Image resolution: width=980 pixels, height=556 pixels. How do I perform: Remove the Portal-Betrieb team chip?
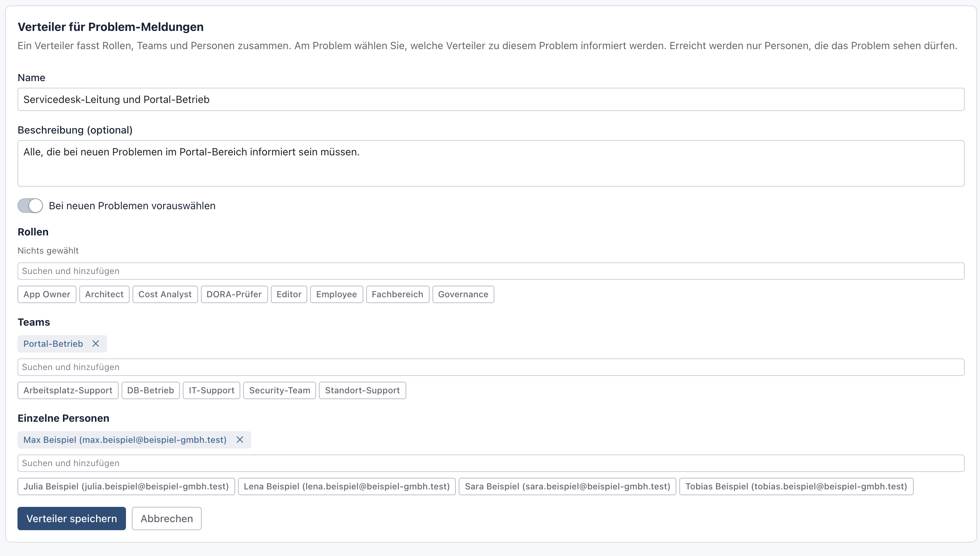pos(96,344)
